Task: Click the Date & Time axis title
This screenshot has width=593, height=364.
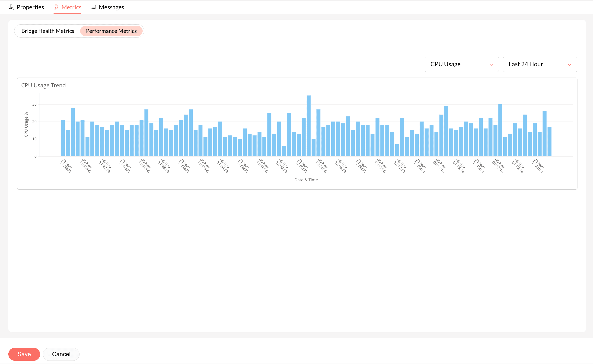Action: 306,180
